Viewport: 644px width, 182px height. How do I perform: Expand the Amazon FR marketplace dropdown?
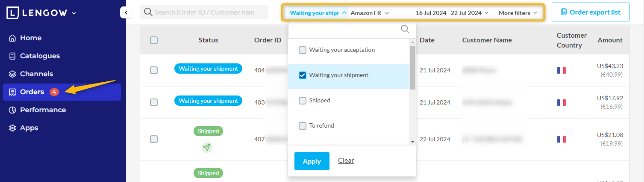tap(370, 13)
